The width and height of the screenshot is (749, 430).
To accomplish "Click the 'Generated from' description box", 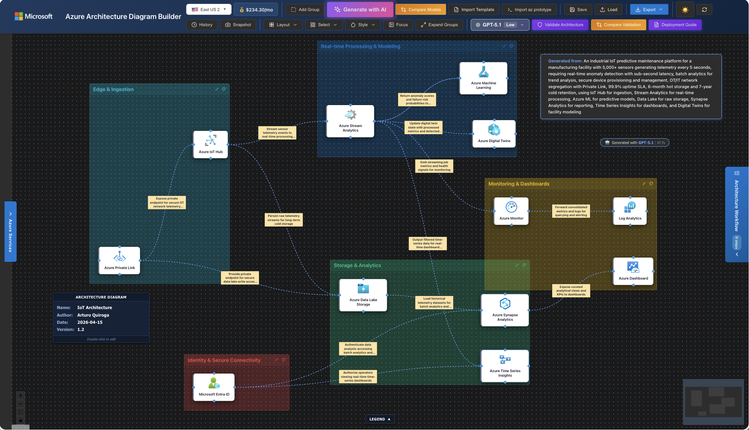I will [631, 86].
